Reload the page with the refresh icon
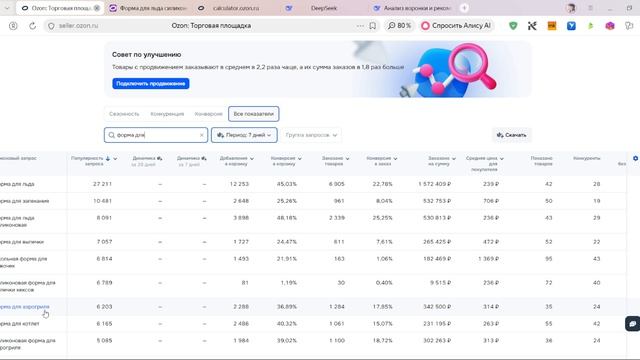 point(32,26)
